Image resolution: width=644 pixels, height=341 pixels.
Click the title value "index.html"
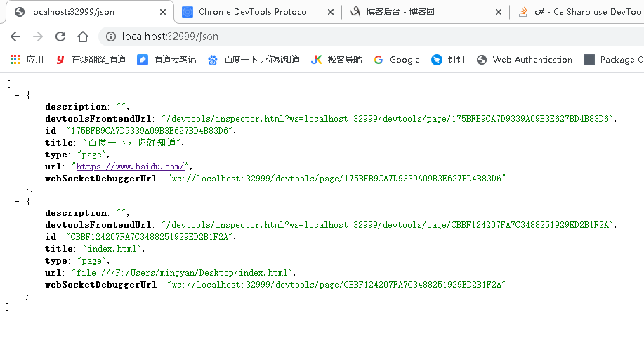112,249
